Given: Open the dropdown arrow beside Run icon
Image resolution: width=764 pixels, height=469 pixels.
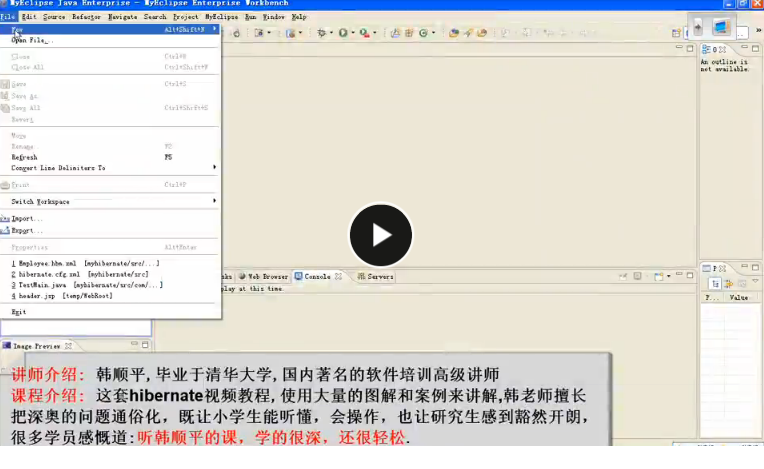Looking at the screenshot, I should pyautogui.click(x=353, y=33).
